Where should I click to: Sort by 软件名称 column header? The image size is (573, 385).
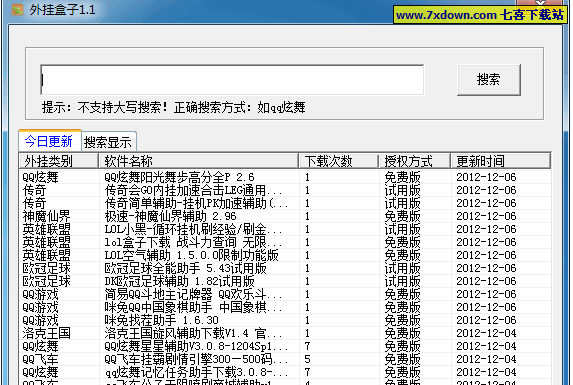point(198,161)
